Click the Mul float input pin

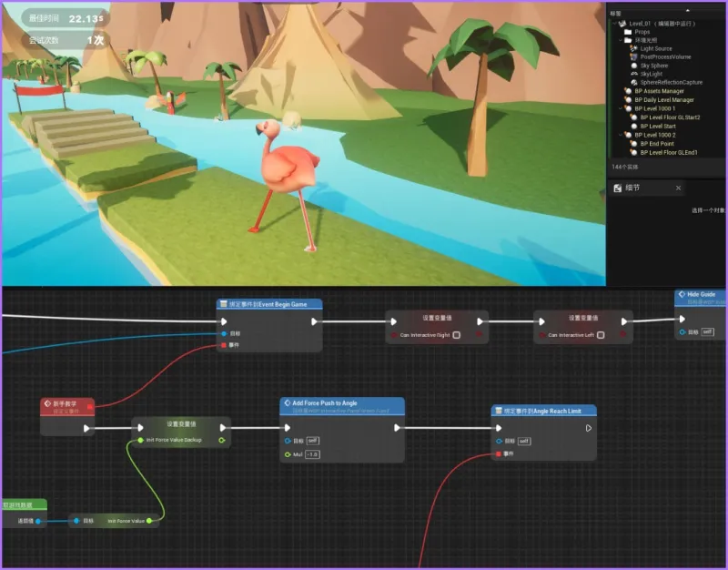pyautogui.click(x=288, y=454)
